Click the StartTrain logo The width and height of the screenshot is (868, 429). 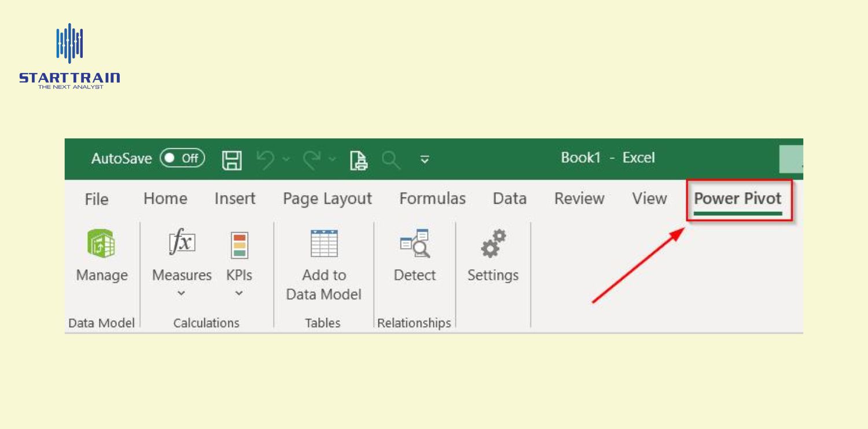click(69, 56)
